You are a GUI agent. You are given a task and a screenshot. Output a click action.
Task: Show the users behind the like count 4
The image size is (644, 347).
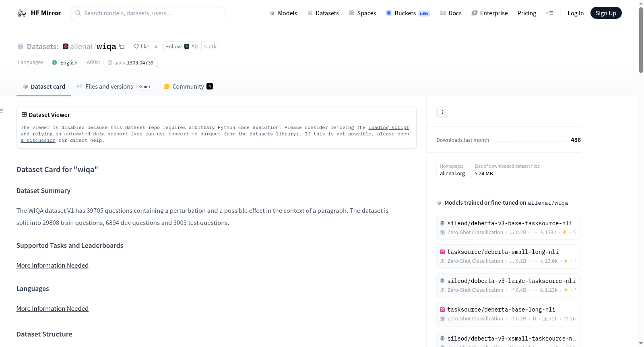point(156,46)
